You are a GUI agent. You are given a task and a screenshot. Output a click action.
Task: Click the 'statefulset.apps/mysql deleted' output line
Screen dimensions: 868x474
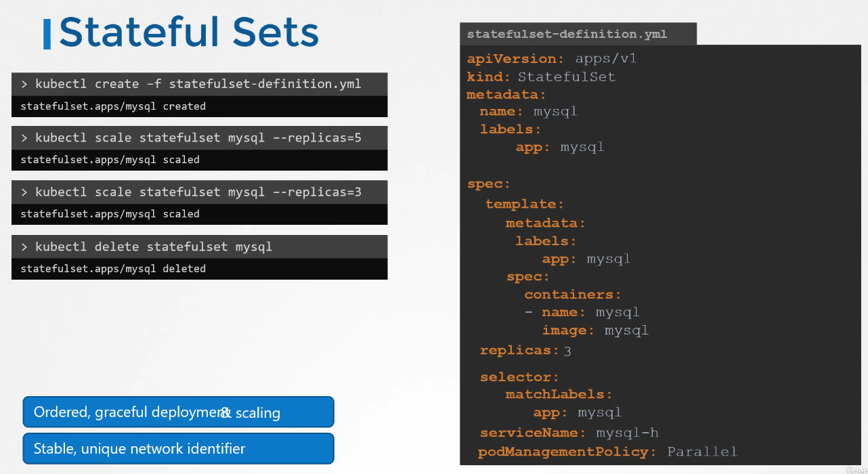tap(113, 269)
